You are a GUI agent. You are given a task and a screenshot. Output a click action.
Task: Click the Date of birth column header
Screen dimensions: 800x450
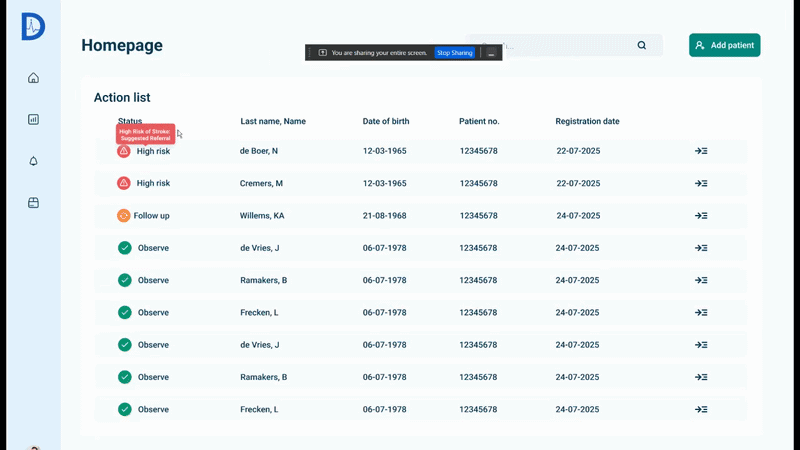coord(386,121)
